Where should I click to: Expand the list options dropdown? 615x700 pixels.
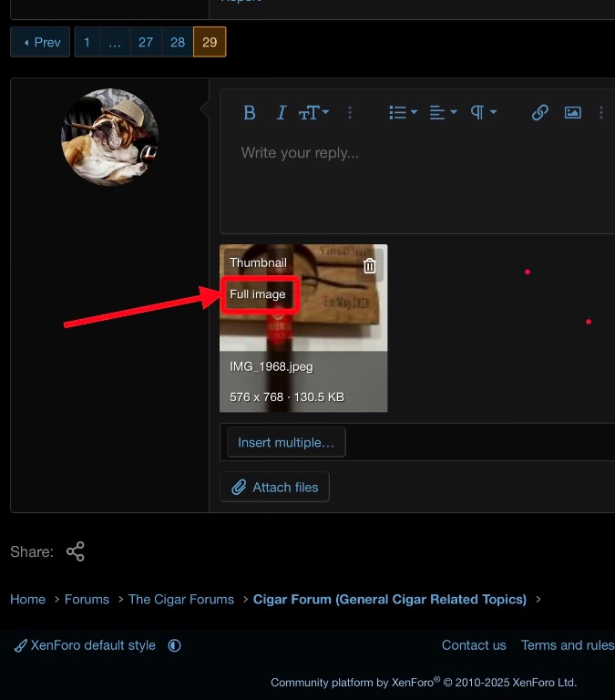403,113
